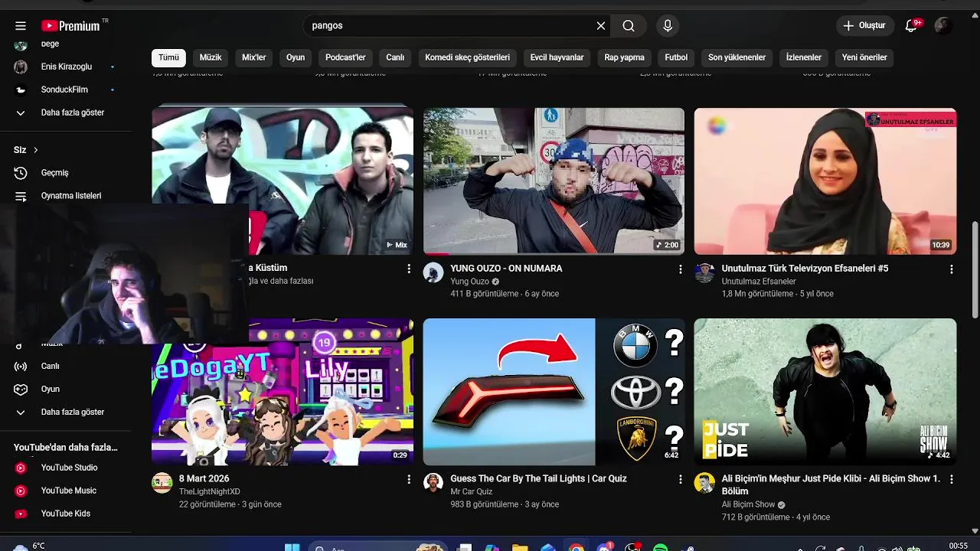Open the Siz section chevron

point(35,150)
